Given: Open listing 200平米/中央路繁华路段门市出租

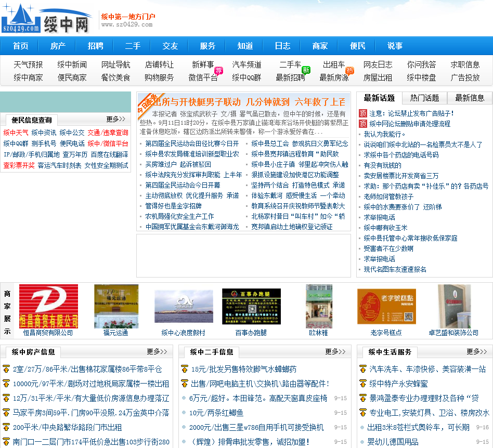Looking at the screenshot, I should pos(67,427).
